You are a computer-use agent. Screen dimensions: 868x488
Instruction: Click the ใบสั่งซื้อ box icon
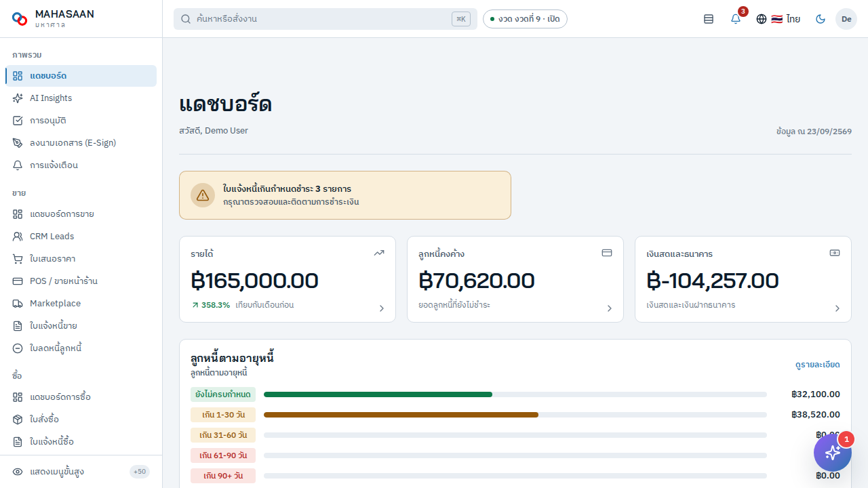[18, 420]
